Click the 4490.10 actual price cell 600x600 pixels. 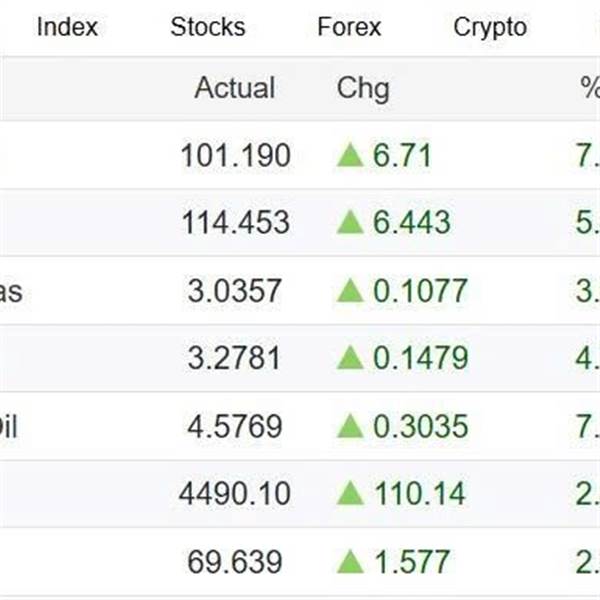[235, 493]
